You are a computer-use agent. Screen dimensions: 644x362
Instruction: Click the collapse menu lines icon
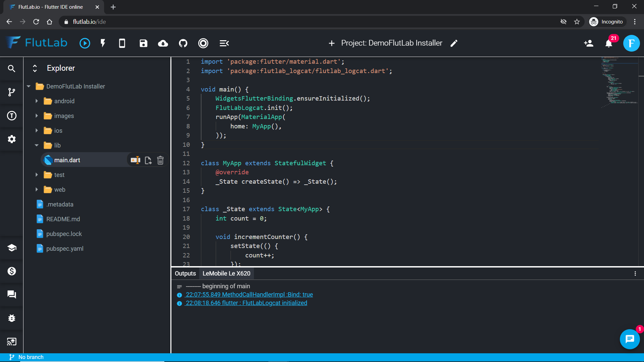point(224,43)
